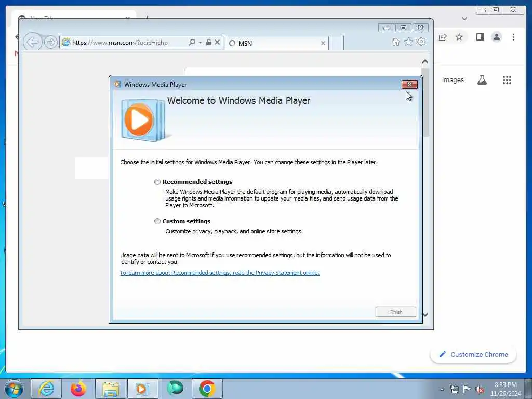Open the IE address bar dropdown arrow
532x399 pixels.
(200, 43)
